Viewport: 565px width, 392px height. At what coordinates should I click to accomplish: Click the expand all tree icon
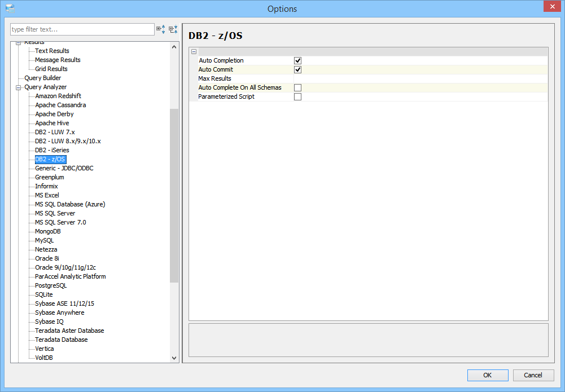(161, 29)
